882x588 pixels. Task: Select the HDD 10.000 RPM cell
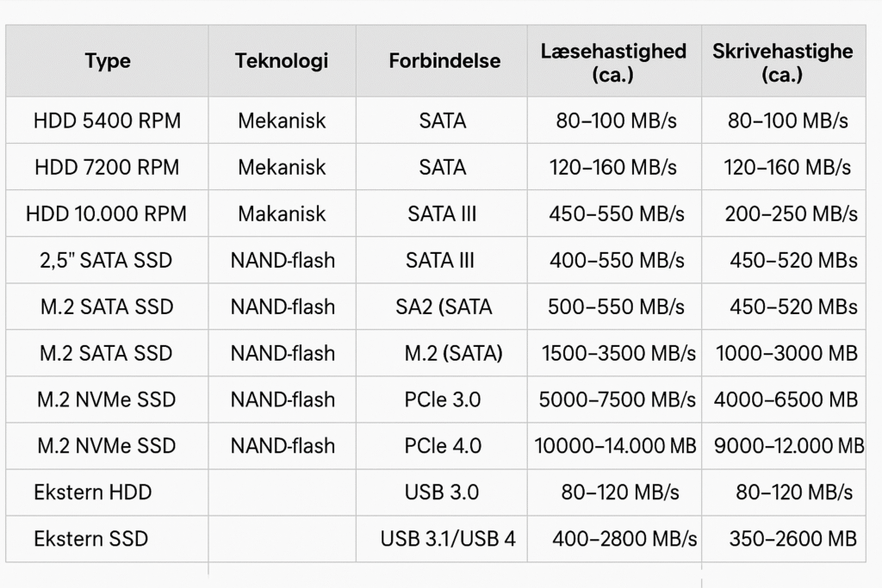point(107,214)
